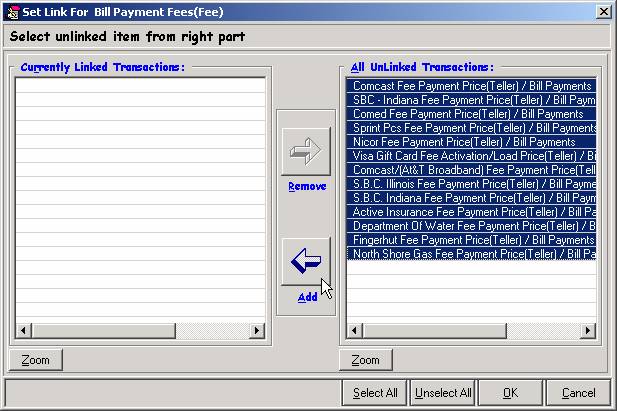Select North Shore Gas Fee Payment row

[x=471, y=254]
